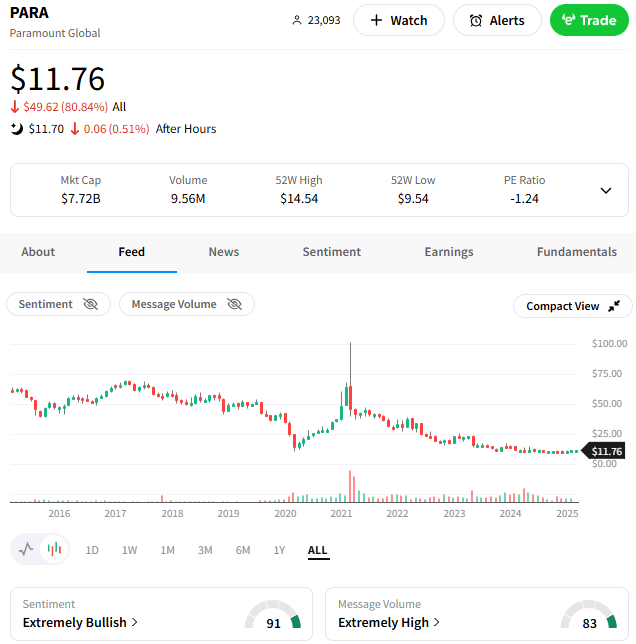Click the green Trade button
Viewport: 636px width, 644px height.
pos(589,20)
